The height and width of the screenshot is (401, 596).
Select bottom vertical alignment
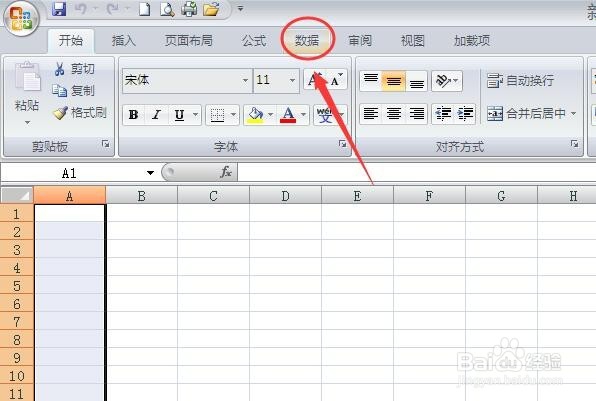(417, 81)
